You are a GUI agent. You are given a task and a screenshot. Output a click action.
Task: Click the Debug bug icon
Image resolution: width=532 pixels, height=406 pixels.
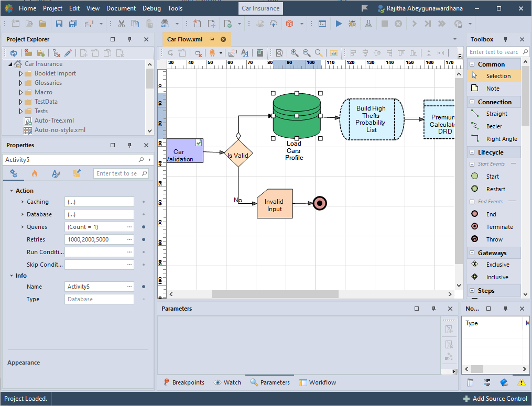coord(352,24)
